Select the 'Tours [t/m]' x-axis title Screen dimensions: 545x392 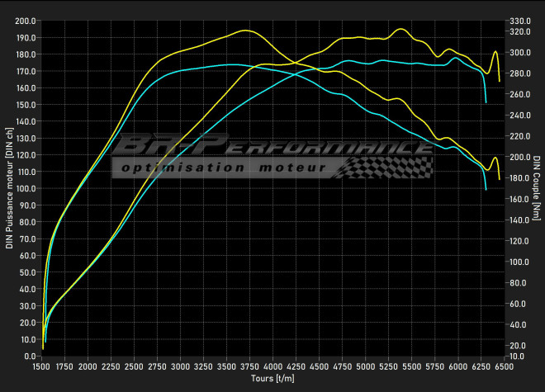coord(272,379)
